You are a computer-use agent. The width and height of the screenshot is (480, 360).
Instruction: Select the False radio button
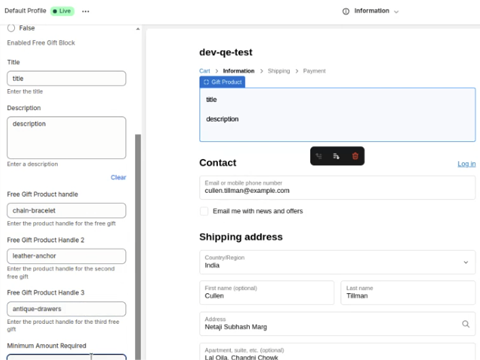[x=11, y=28]
